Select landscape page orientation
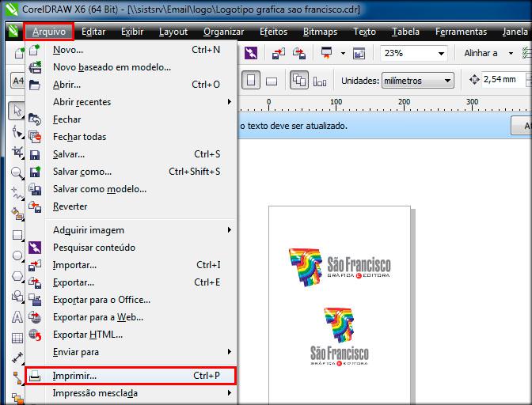The image size is (532, 405). (x=272, y=81)
